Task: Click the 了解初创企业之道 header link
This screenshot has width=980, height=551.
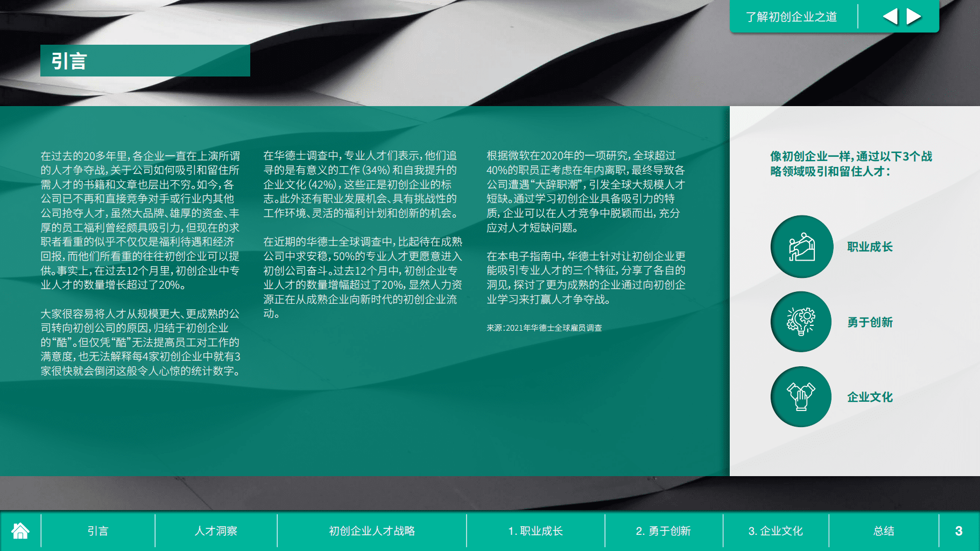Action: [791, 16]
